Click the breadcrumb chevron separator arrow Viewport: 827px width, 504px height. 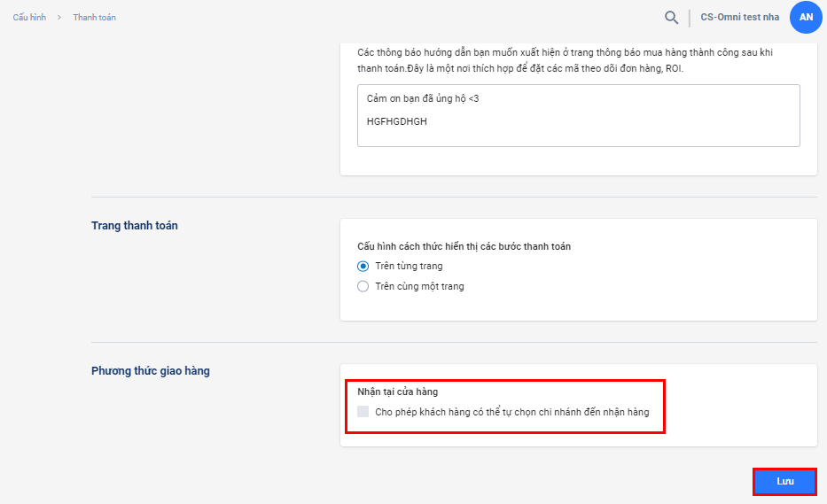pyautogui.click(x=59, y=18)
